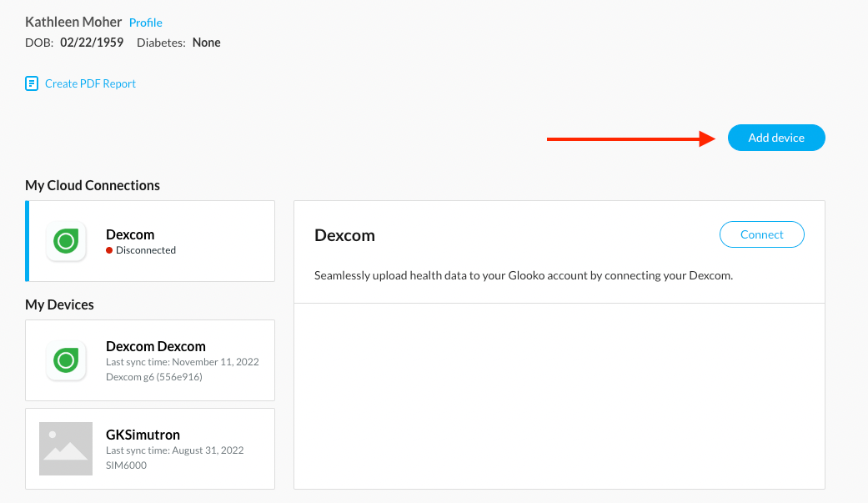
Task: Select the Dexcom Dexcom device entry
Action: tap(150, 360)
